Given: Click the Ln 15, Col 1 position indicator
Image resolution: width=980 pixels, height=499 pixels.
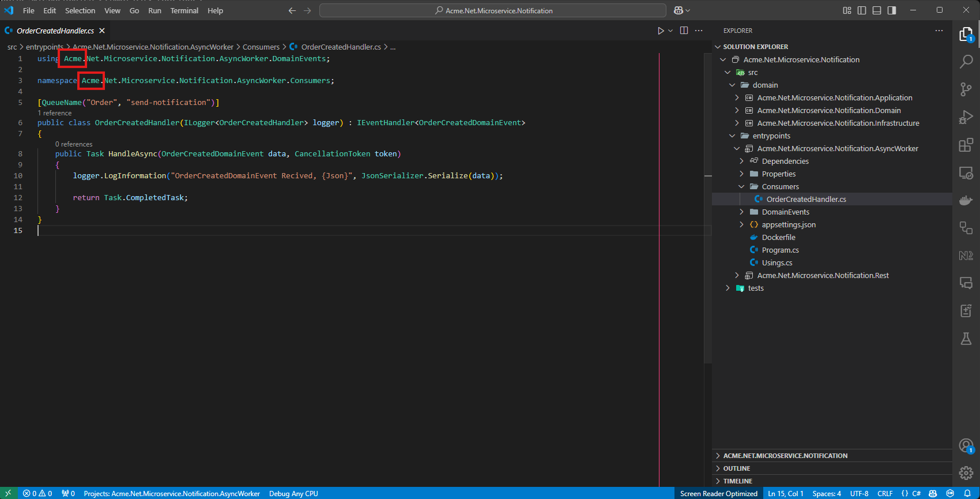Looking at the screenshot, I should coord(785,493).
